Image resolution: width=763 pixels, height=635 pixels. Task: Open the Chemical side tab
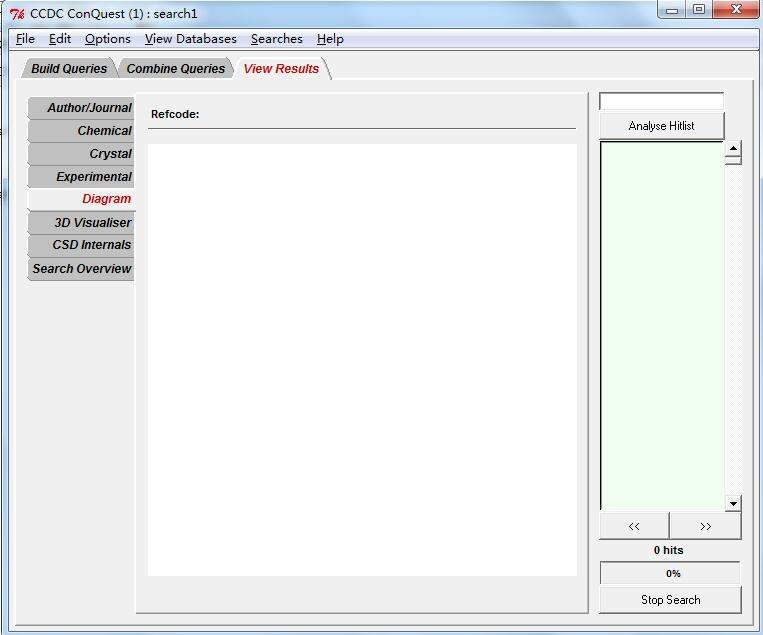pyautogui.click(x=81, y=130)
